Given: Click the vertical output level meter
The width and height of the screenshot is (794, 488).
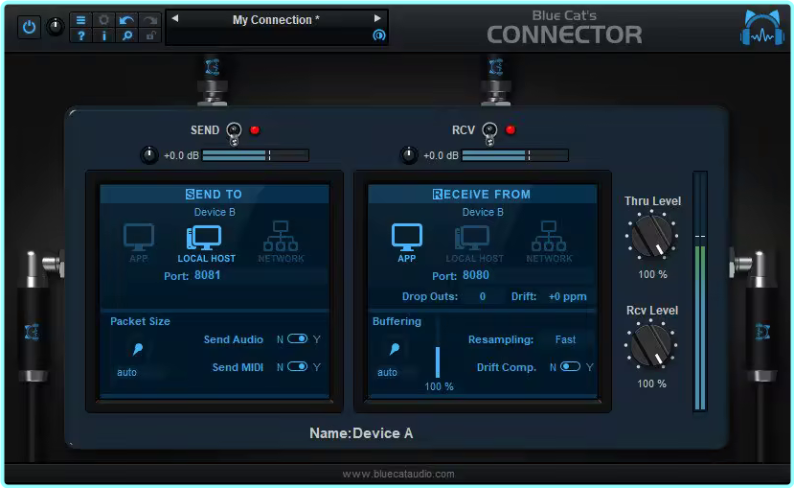Looking at the screenshot, I should tap(700, 291).
